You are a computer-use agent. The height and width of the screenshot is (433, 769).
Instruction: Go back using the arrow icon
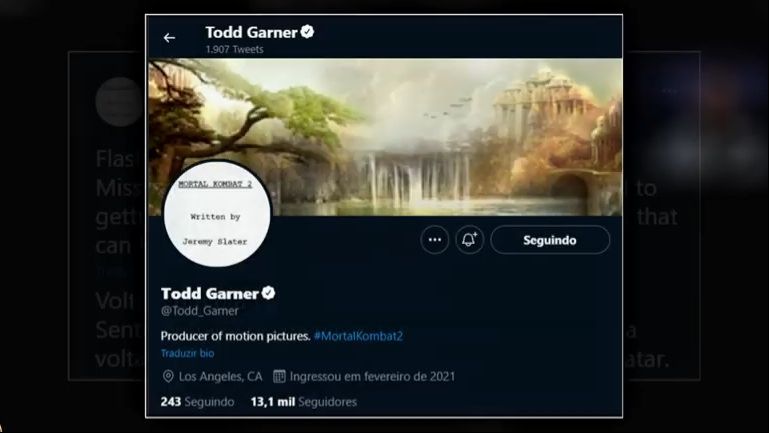[169, 38]
